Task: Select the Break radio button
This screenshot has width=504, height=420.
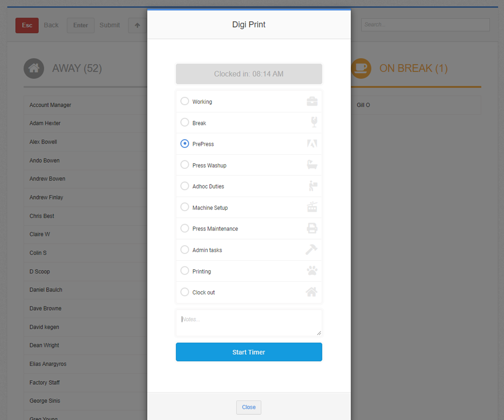Action: coord(184,122)
